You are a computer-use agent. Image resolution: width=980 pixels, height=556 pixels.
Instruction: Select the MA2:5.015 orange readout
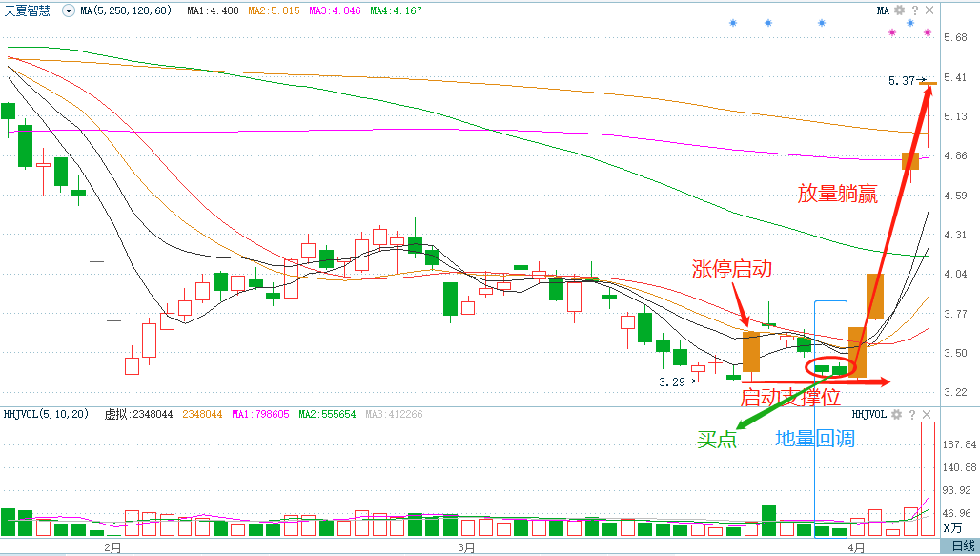pyautogui.click(x=274, y=10)
